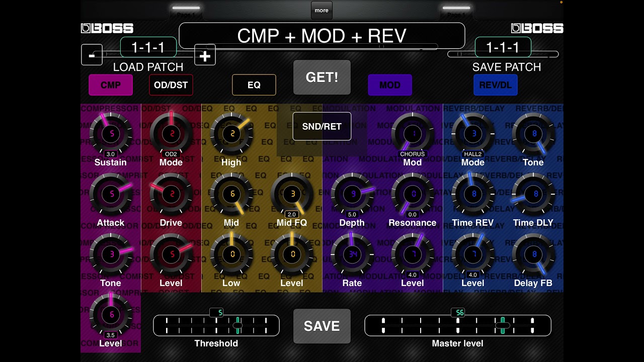Click the Time DLY knob
Viewport: 644px width, 362px height.
point(533,194)
